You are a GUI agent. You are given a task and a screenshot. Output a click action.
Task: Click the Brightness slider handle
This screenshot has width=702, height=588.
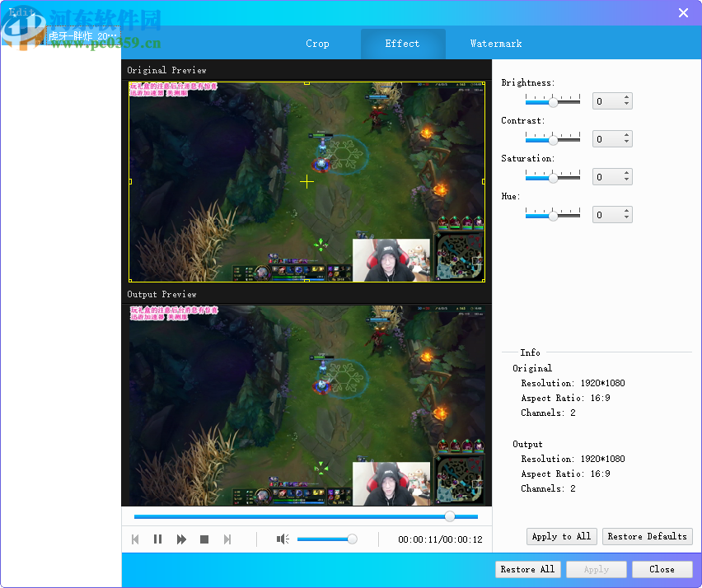tap(554, 102)
